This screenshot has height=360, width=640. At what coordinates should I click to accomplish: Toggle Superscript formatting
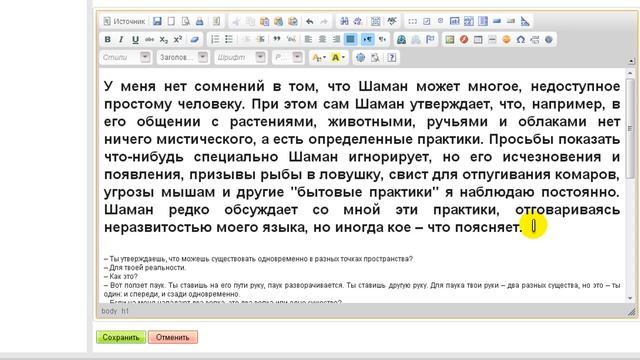178,40
